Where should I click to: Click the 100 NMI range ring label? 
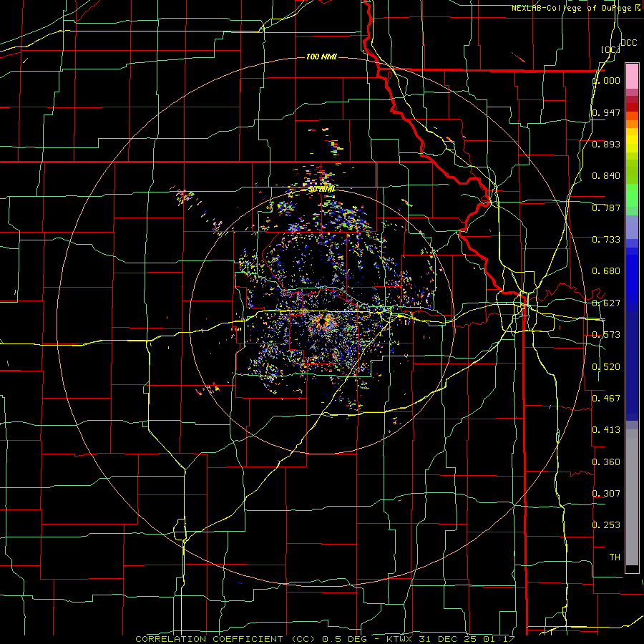[321, 57]
